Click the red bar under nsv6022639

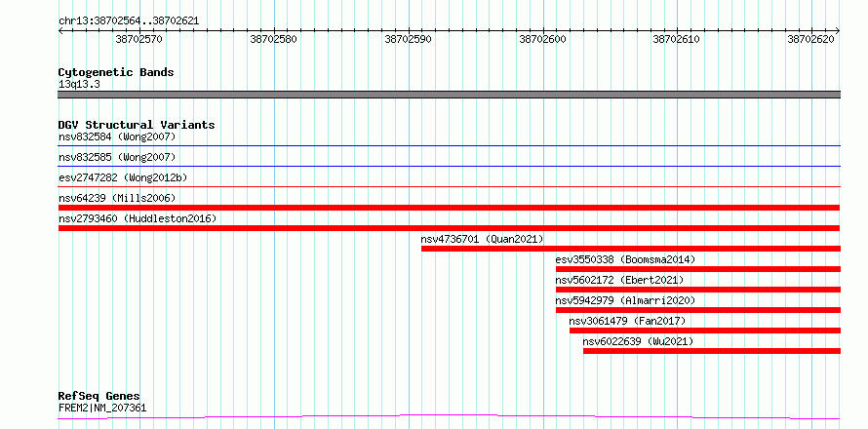click(712, 351)
